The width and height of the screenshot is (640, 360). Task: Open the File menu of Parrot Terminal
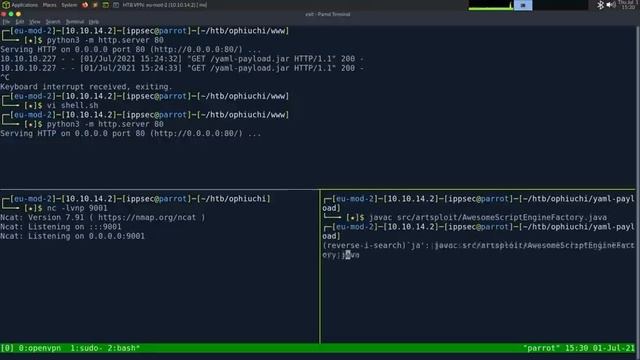pyautogui.click(x=6, y=22)
